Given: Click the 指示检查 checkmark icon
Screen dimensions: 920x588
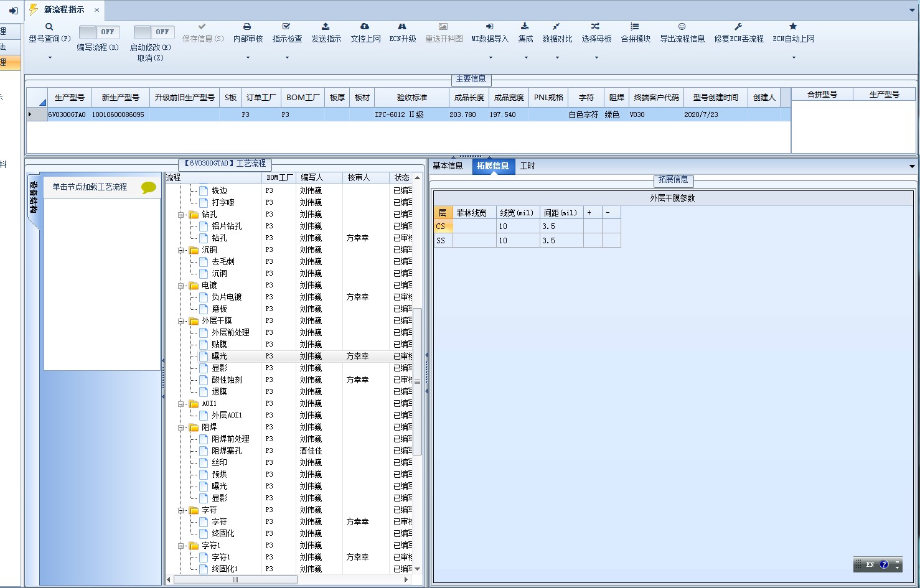Looking at the screenshot, I should (x=286, y=27).
